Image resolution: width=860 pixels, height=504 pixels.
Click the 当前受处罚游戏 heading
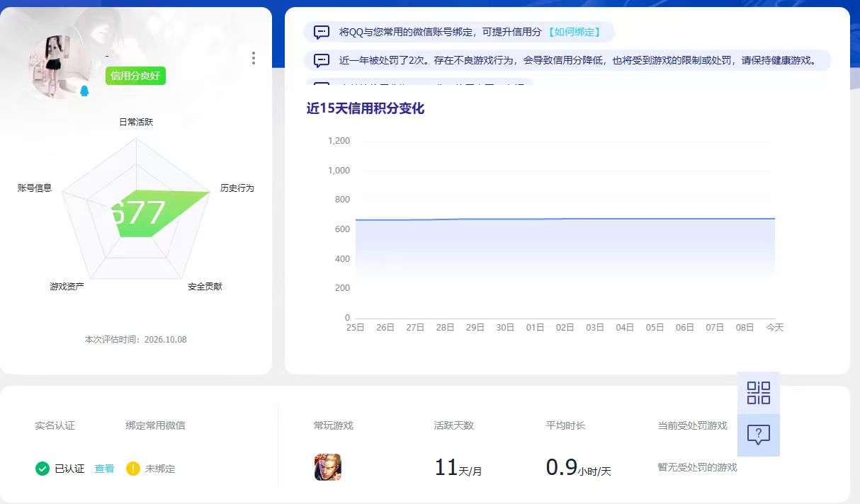point(693,425)
